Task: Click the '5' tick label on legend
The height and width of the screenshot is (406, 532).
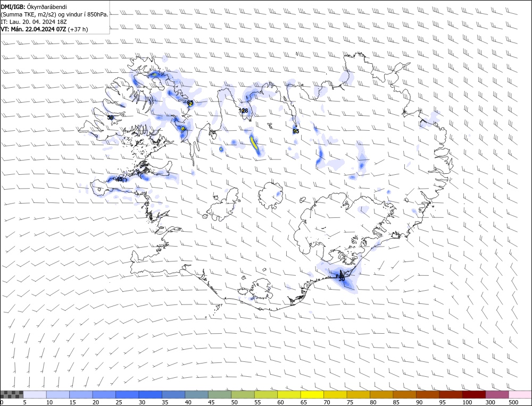Action: (x=25, y=402)
